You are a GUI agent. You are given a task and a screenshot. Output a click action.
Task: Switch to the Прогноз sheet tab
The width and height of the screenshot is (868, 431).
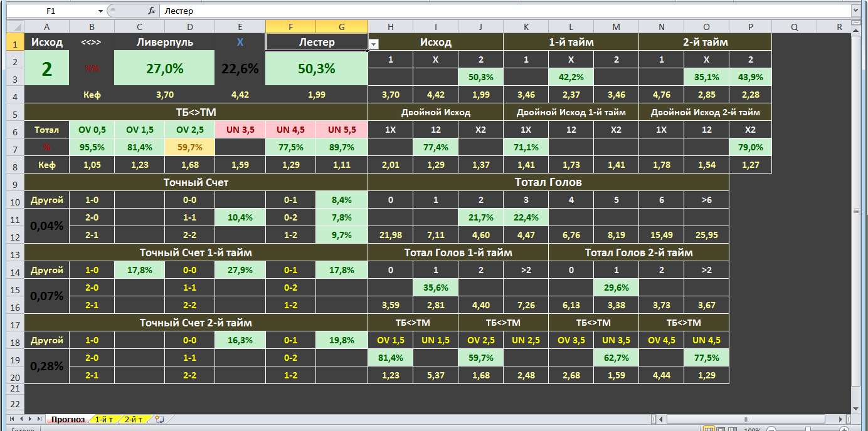point(68,419)
